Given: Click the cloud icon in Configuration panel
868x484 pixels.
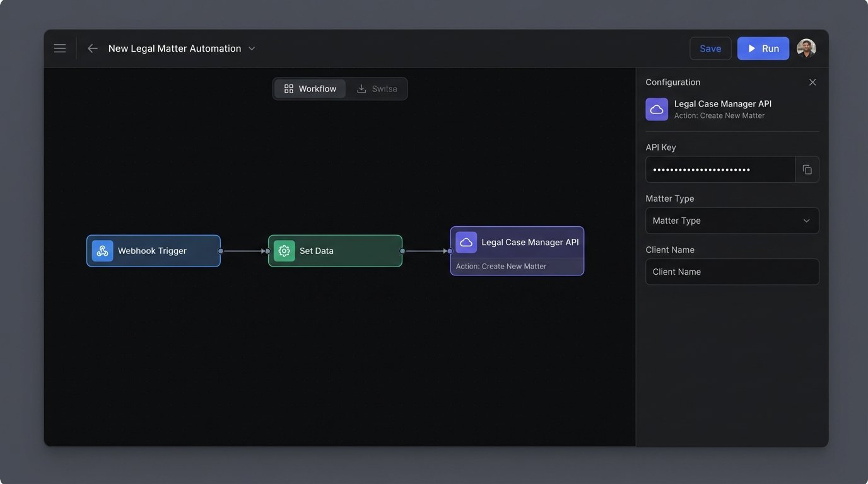Looking at the screenshot, I should point(657,109).
